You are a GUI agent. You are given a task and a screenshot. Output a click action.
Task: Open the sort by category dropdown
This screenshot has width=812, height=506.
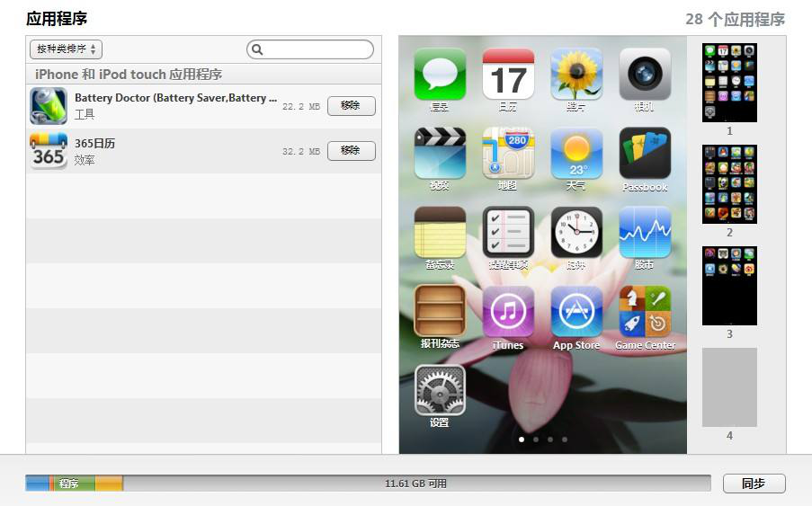(66, 49)
